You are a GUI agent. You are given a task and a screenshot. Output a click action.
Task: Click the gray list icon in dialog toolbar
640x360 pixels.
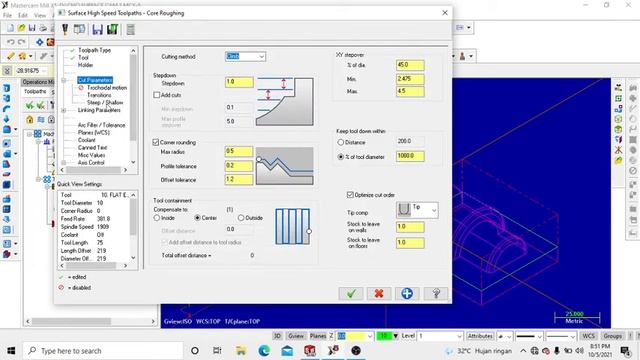point(131,29)
